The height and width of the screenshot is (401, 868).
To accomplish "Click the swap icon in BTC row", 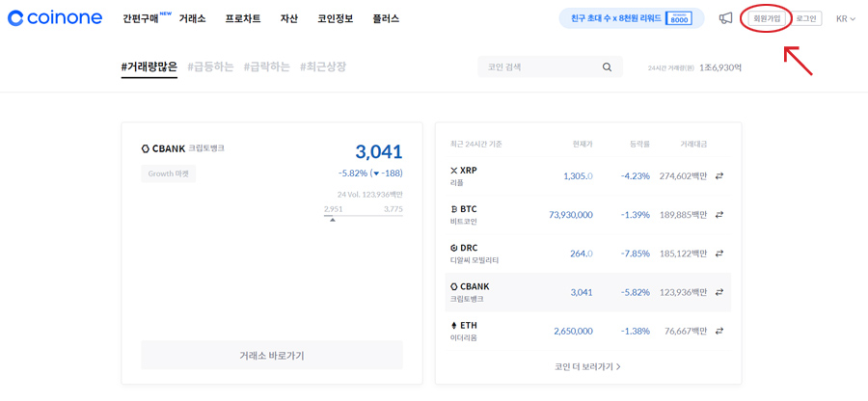I will click(x=719, y=215).
